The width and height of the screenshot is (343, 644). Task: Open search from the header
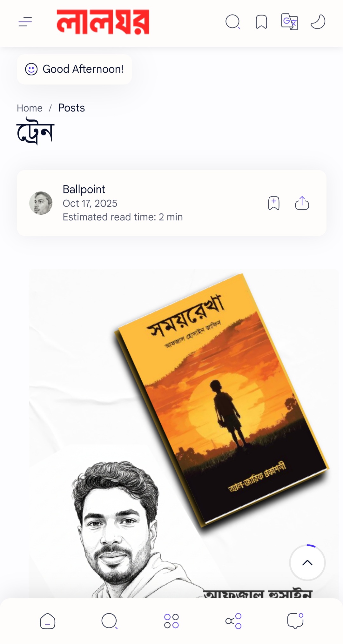pos(233,22)
